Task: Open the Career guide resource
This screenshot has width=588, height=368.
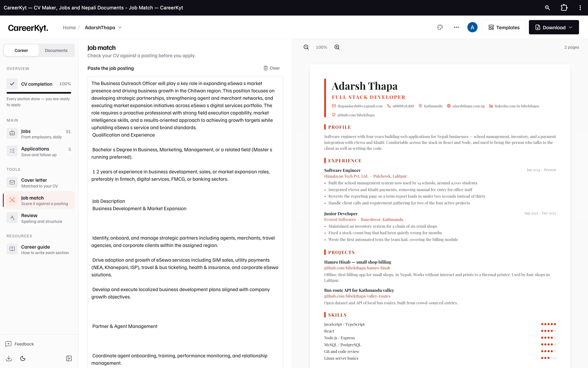Action: tap(39, 249)
